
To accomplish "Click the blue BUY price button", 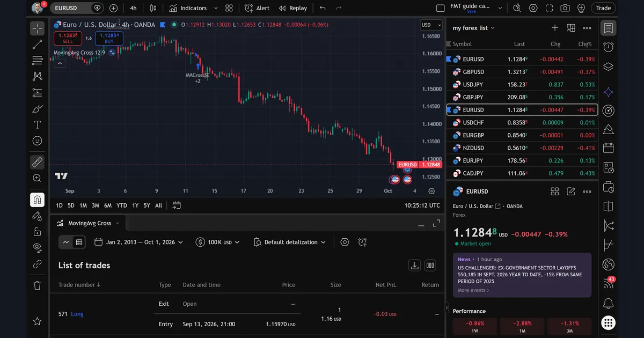I will pos(109,38).
